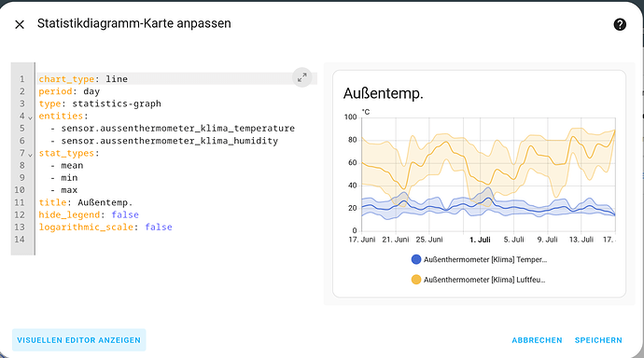
Task: Click sensor.aussenthermometer_klima_temperature entry
Action: click(178, 129)
